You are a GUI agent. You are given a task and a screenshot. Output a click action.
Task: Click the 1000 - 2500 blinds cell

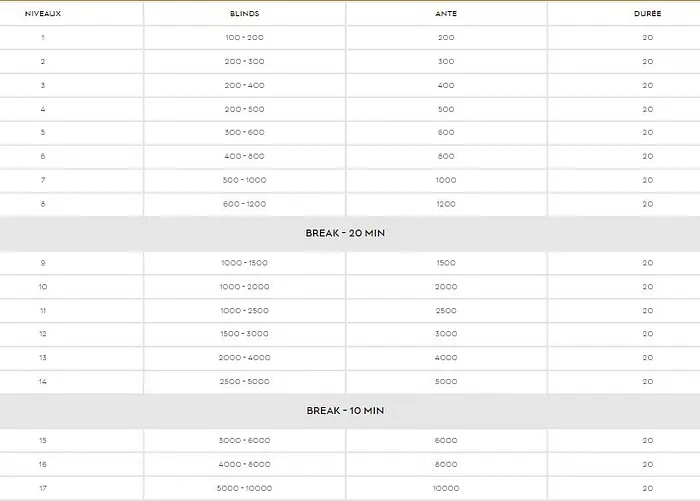(245, 311)
